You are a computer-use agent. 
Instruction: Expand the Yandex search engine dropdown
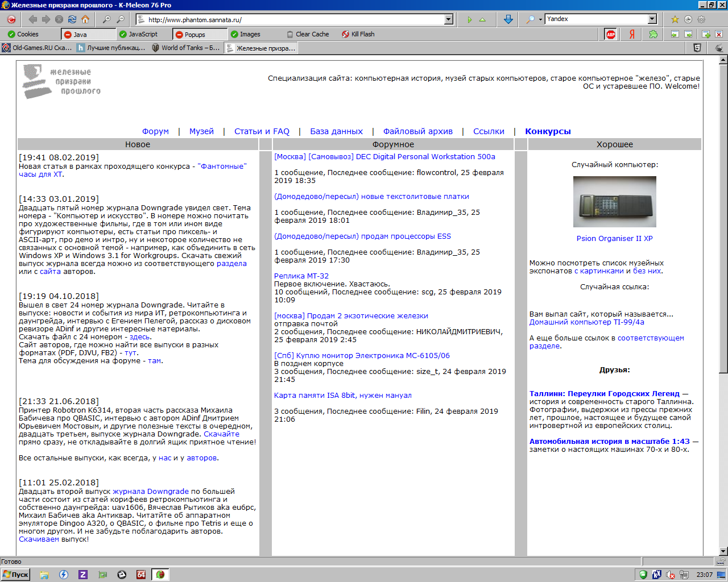coord(652,19)
